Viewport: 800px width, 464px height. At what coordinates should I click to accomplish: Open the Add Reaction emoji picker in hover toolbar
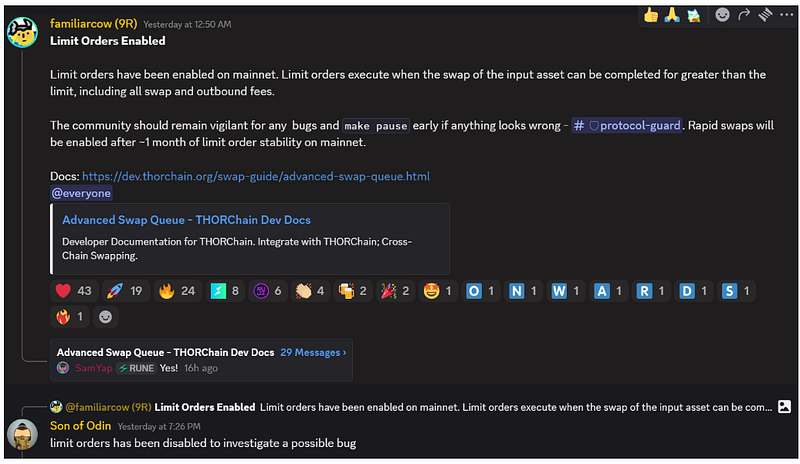click(722, 15)
